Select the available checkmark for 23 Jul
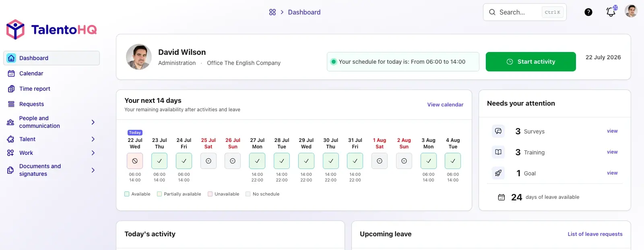The image size is (644, 250). [159, 161]
